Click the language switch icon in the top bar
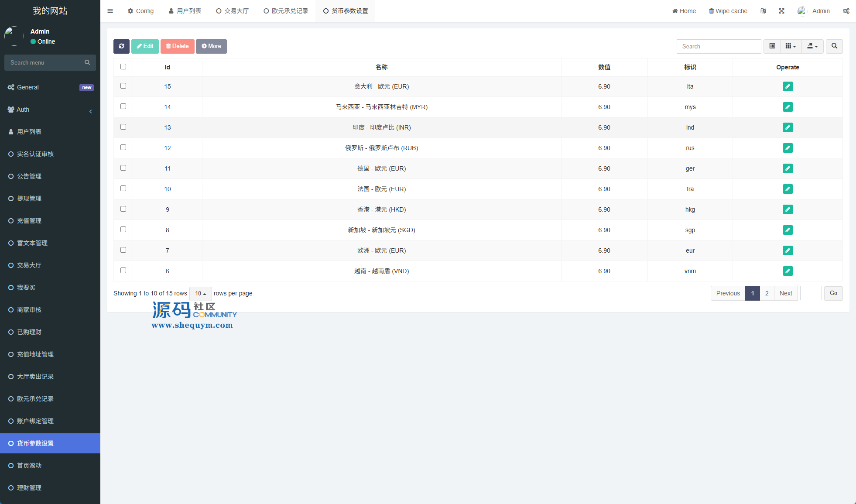This screenshot has height=504, width=856. (x=763, y=11)
